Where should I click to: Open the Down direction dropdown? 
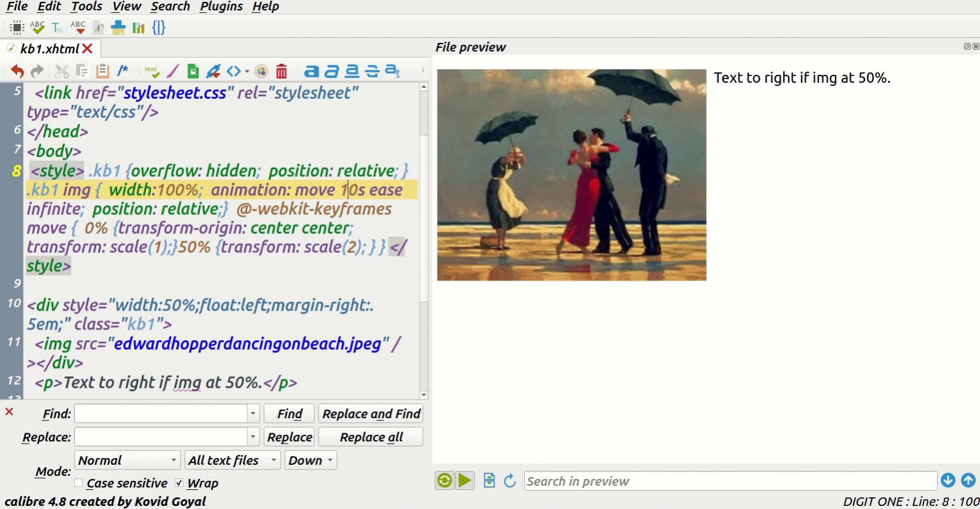311,460
